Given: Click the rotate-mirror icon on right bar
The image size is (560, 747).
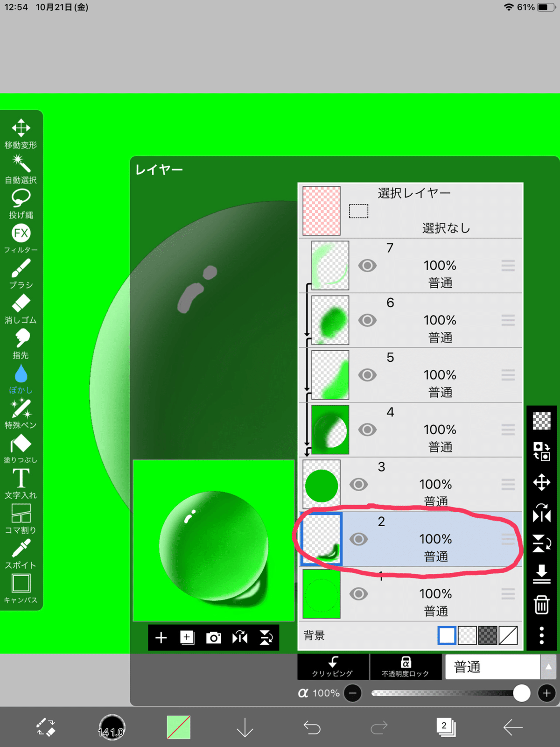Looking at the screenshot, I should point(542,513).
